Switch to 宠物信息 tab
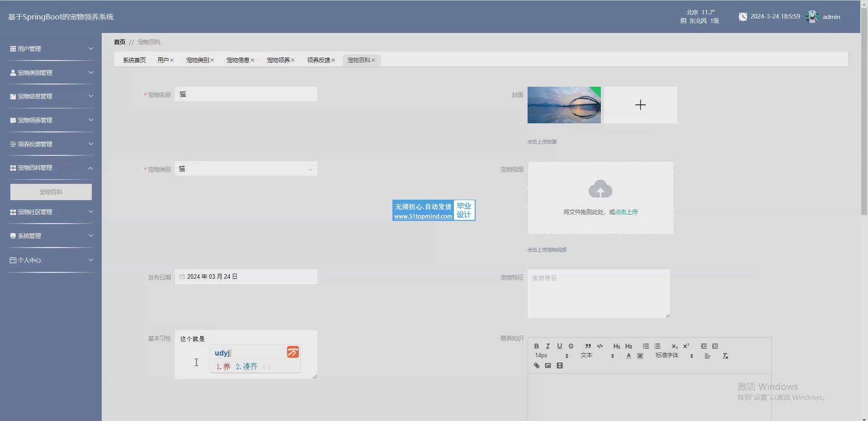Image resolution: width=868 pixels, height=421 pixels. tap(238, 60)
